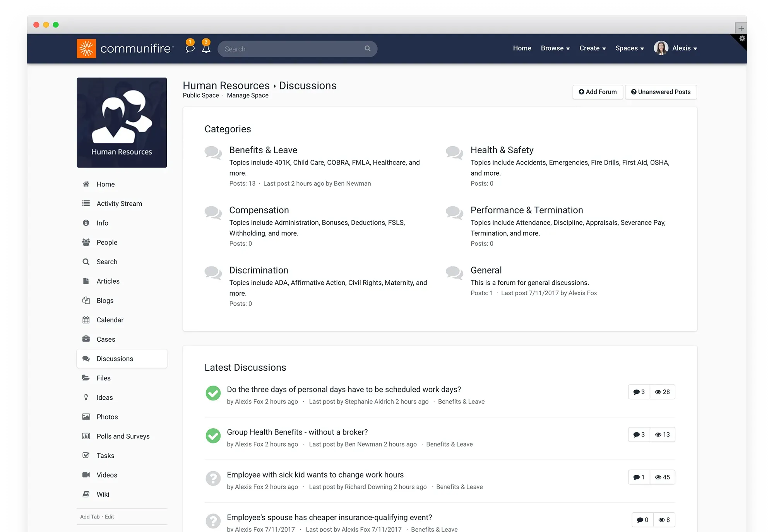Click the answered checkmark on personal days discussion
The image size is (774, 532).
(x=213, y=393)
